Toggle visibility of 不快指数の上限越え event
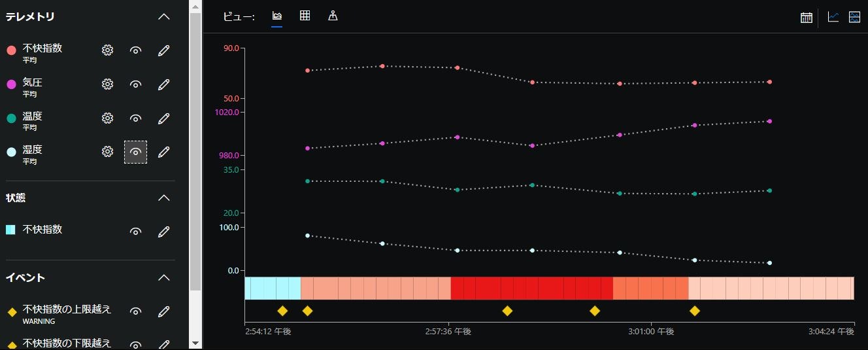868x350 pixels. click(136, 311)
